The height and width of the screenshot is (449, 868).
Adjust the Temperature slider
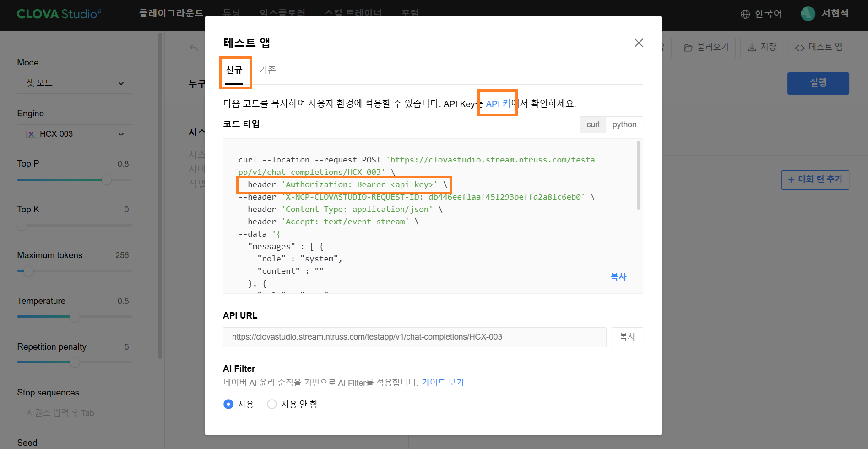pyautogui.click(x=74, y=317)
